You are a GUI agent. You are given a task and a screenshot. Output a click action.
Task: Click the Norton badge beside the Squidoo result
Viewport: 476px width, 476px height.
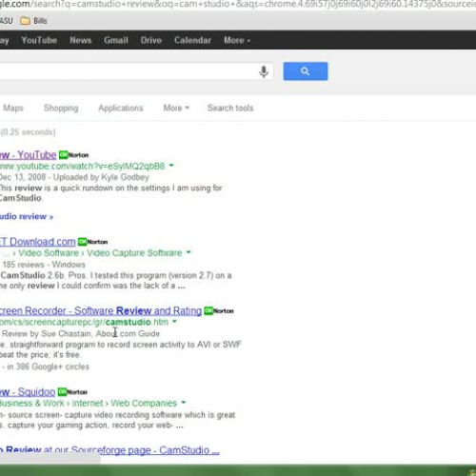[x=72, y=392]
